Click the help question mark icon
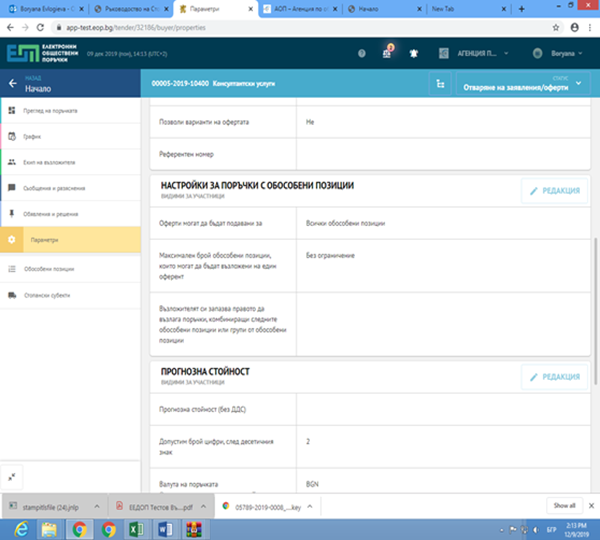600x540 pixels. [x=360, y=52]
